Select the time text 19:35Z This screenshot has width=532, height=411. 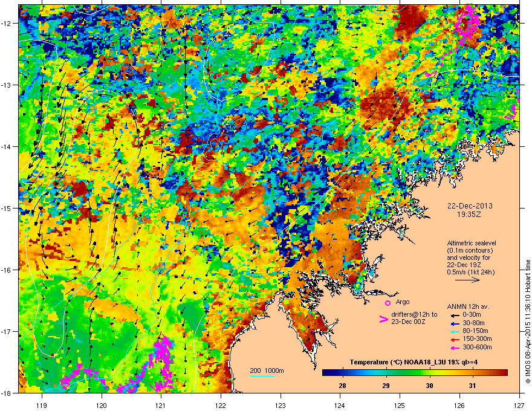click(470, 215)
